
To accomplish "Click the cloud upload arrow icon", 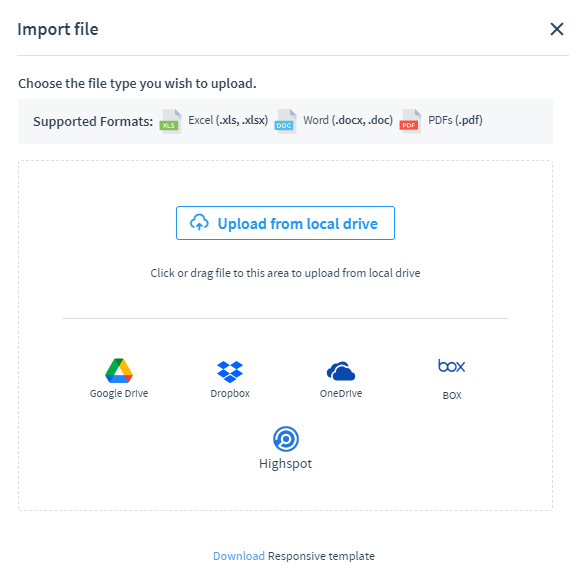I will [199, 223].
